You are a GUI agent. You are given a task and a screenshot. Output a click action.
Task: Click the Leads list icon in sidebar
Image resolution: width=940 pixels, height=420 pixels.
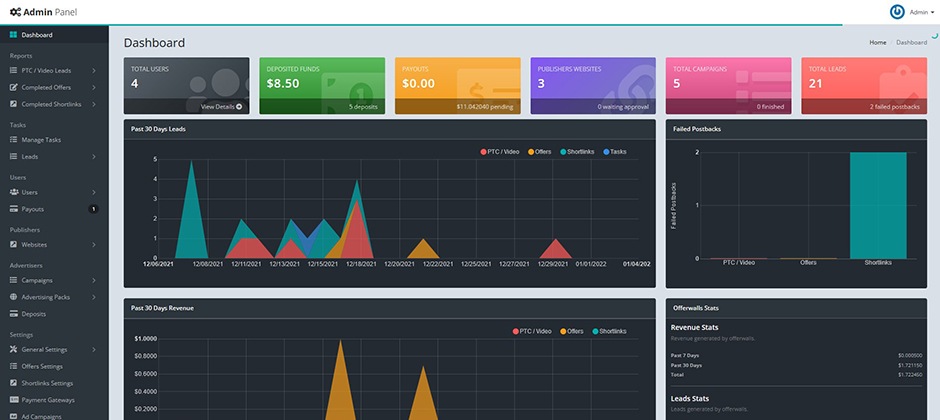point(13,156)
